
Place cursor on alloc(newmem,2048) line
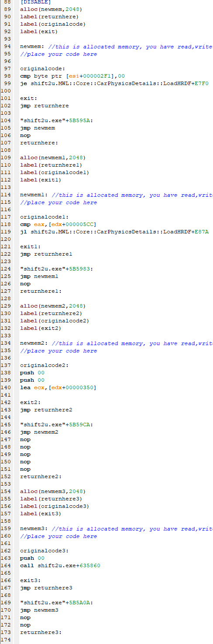pyautogui.click(x=51, y=9)
